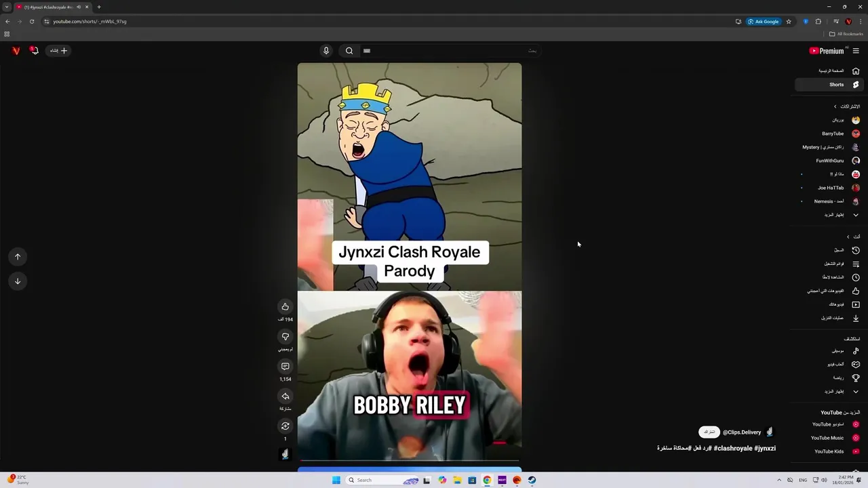868x488 pixels.
Task: Open the comments showing 1,154
Action: [285, 366]
